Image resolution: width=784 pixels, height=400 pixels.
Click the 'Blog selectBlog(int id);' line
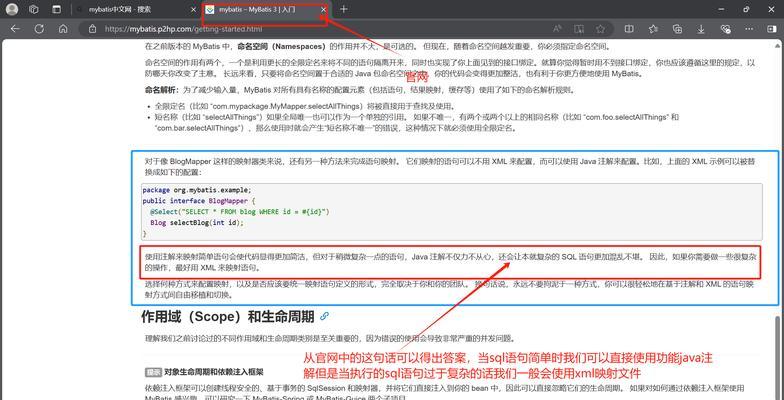tap(196, 222)
